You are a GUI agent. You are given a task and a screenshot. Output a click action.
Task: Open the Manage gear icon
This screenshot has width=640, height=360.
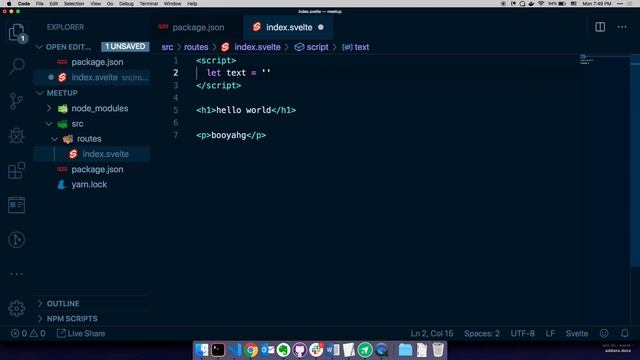(16, 309)
